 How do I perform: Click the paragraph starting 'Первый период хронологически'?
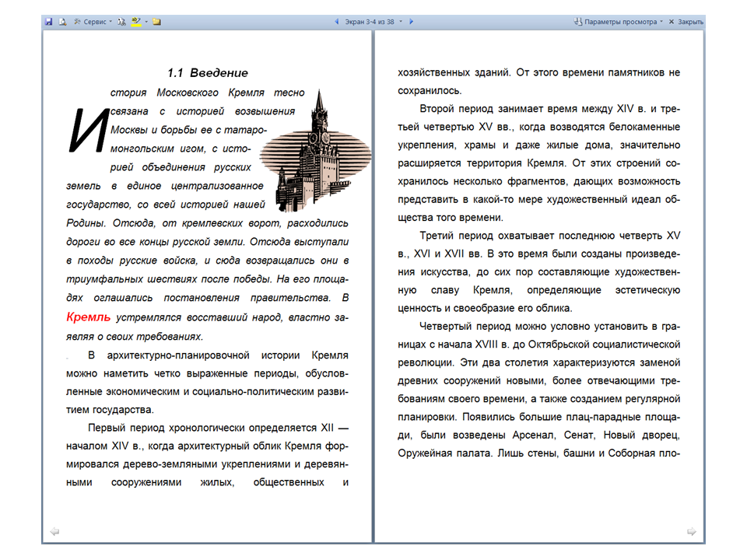[x=208, y=455]
